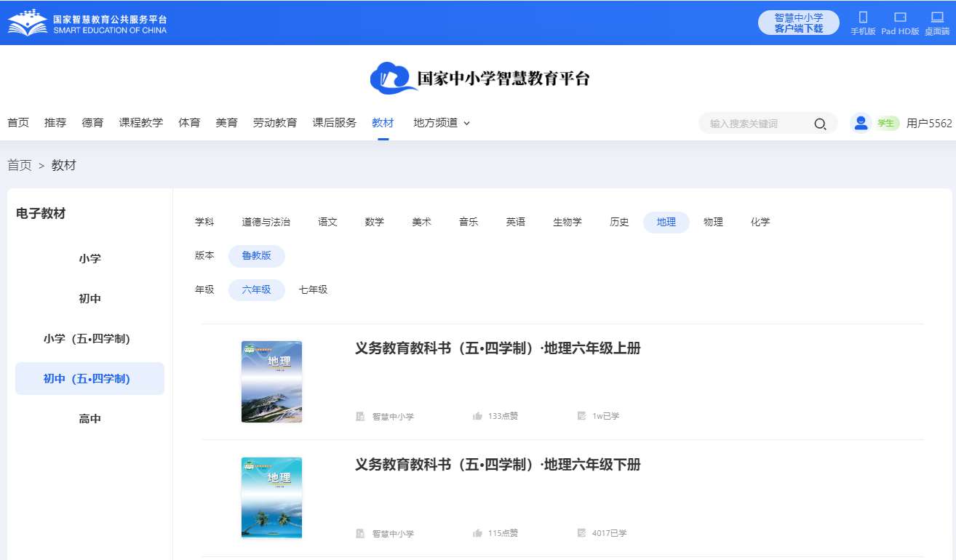Open the 劳动教育 nav tab
956x560 pixels.
pos(275,123)
